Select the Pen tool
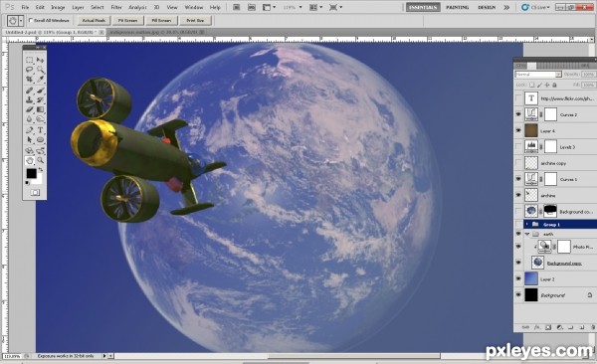This screenshot has width=597, height=364. click(x=29, y=130)
